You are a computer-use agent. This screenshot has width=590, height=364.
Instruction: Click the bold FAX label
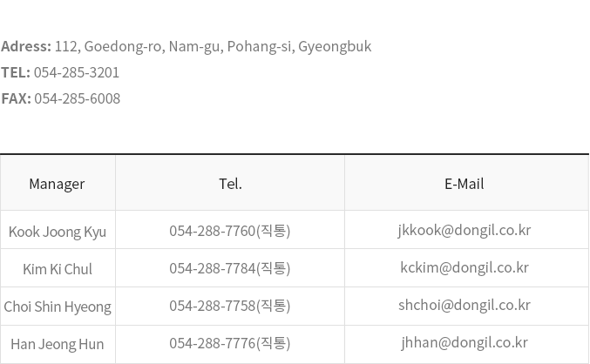[17, 98]
